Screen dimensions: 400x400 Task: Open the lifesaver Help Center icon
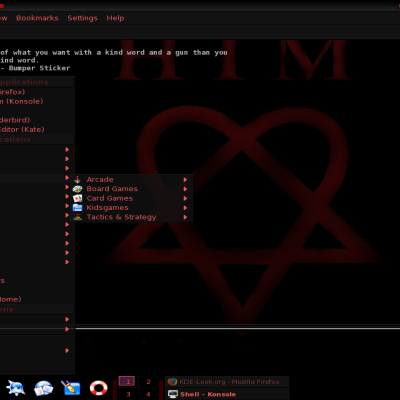click(99, 388)
